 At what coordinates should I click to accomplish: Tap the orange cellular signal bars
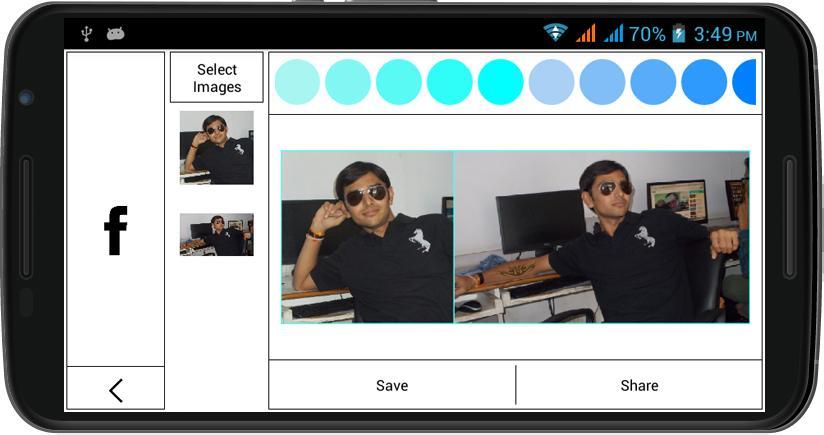(x=585, y=34)
